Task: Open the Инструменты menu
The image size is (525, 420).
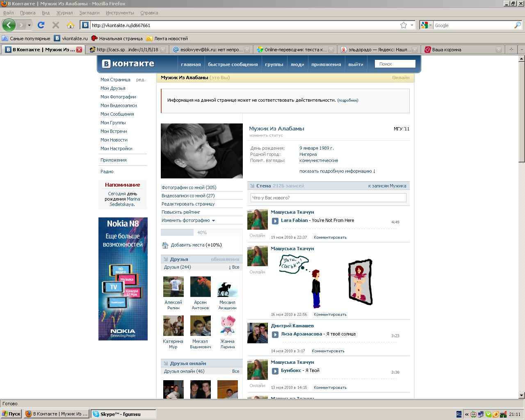Action: click(x=120, y=13)
